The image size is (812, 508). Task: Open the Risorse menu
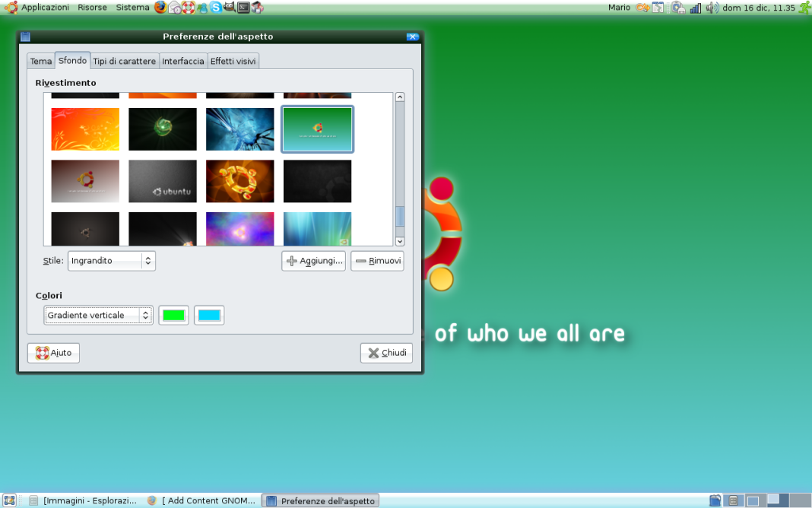[92, 8]
